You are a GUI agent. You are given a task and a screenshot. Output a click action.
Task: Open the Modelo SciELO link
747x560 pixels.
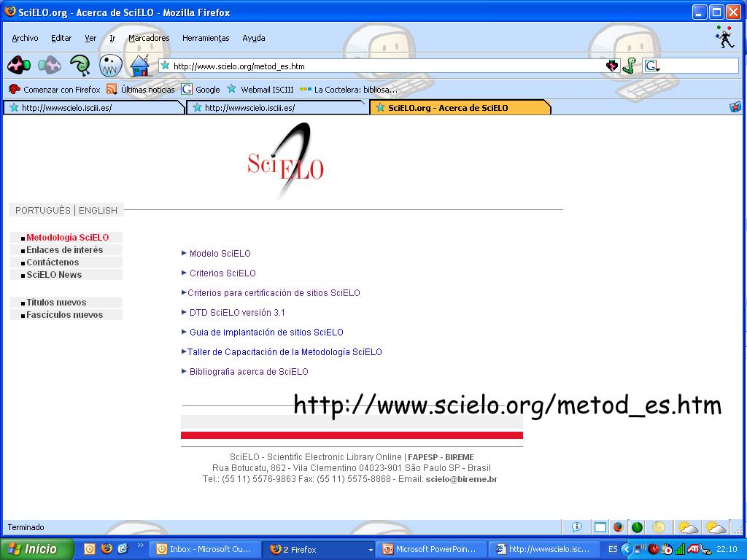coord(220,253)
